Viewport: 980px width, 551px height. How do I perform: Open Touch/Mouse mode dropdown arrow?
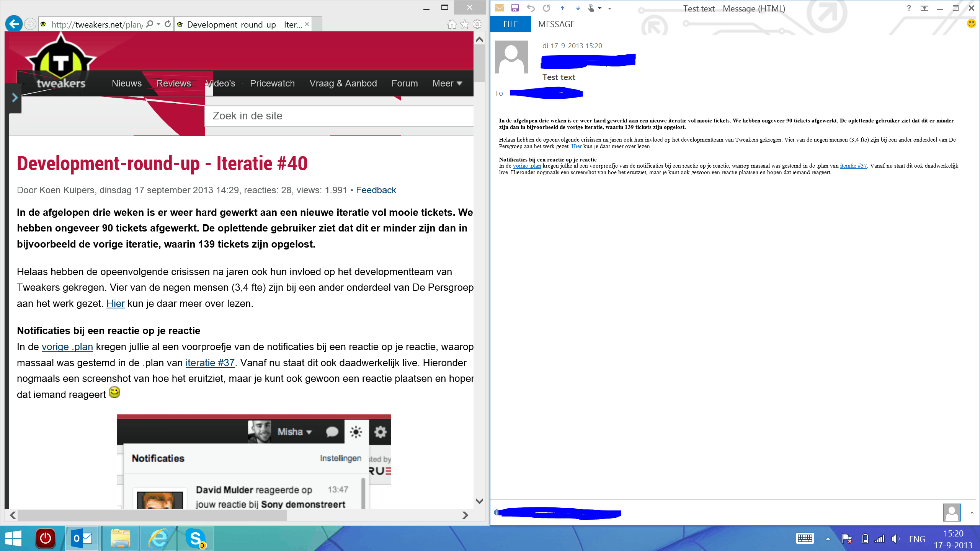(599, 8)
